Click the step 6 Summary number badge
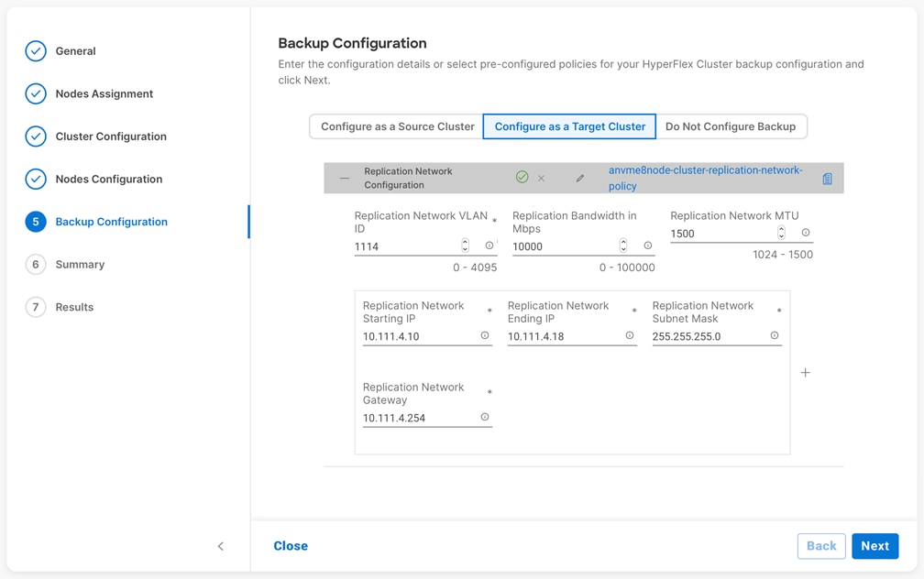924x579 pixels. pyautogui.click(x=36, y=265)
